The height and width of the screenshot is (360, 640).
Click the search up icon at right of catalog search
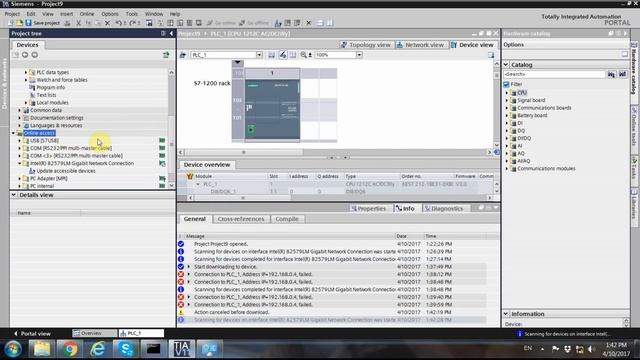coord(622,74)
